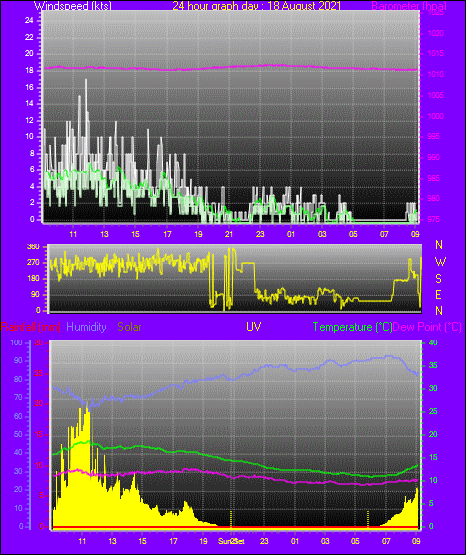Screen dimensions: 466x555
Task: Select the Humidity legend label
Action: click(86, 327)
